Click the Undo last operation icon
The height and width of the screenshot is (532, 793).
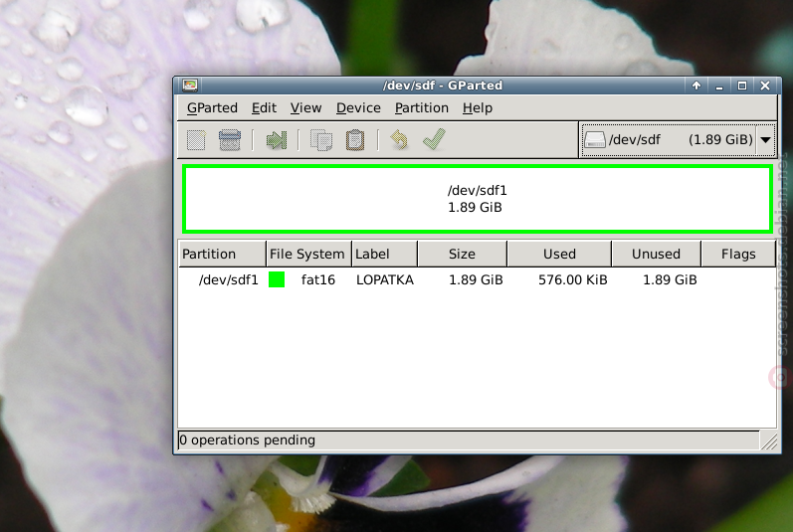[x=399, y=140]
